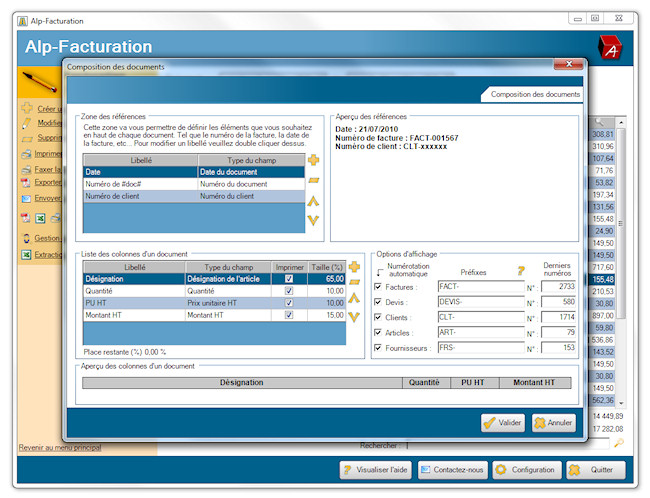The image size is (650, 498).
Task: Select the Composition des documents tab
Action: coord(535,94)
